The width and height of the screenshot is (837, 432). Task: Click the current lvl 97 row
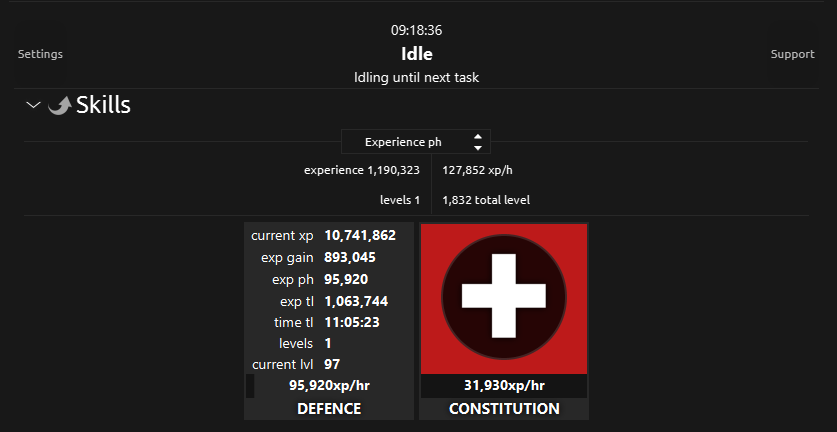(330, 365)
